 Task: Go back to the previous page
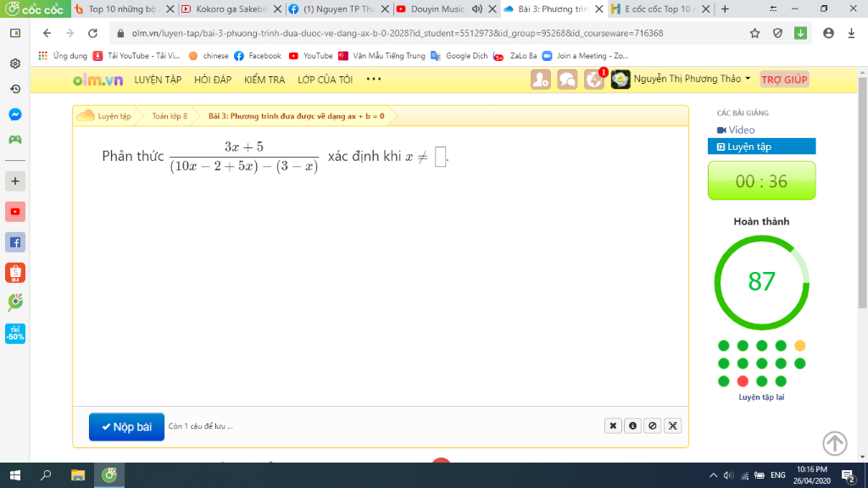47,33
